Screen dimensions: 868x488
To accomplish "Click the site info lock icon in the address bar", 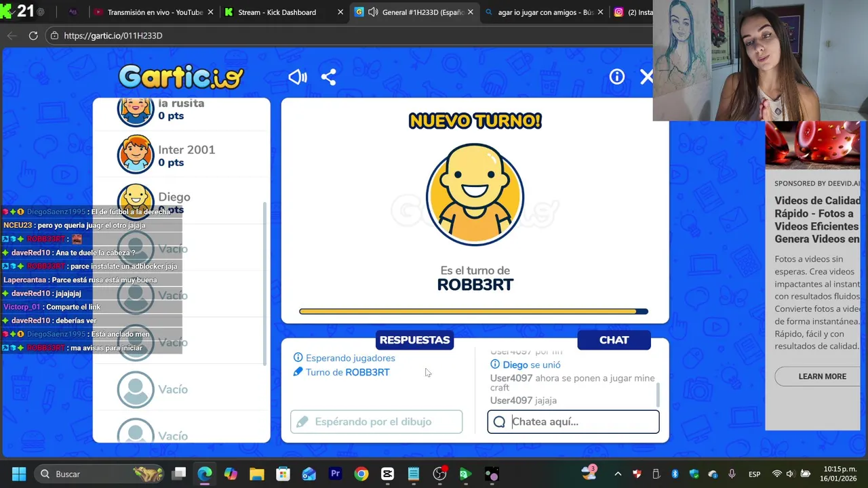I will pyautogui.click(x=54, y=35).
